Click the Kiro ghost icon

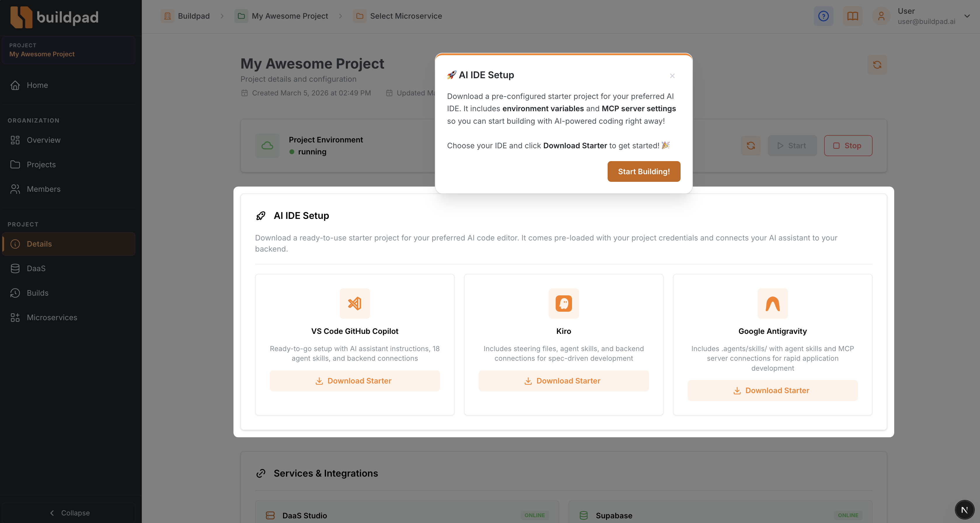point(564,304)
